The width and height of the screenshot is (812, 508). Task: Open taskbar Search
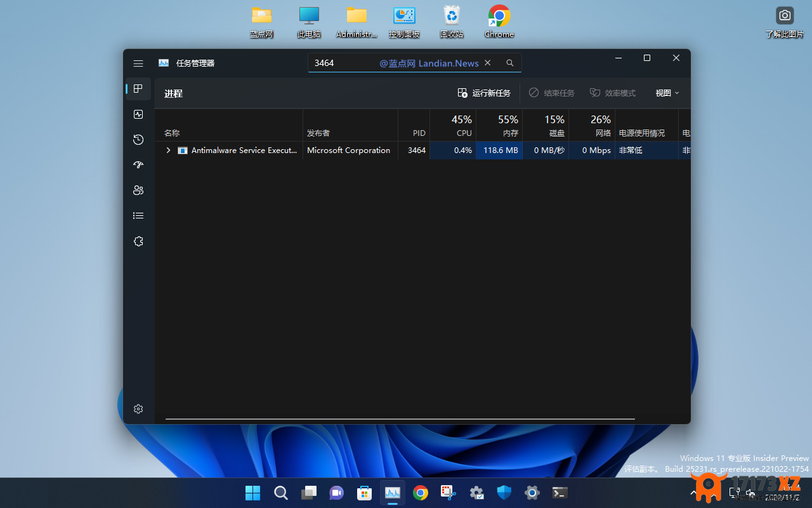(280, 493)
